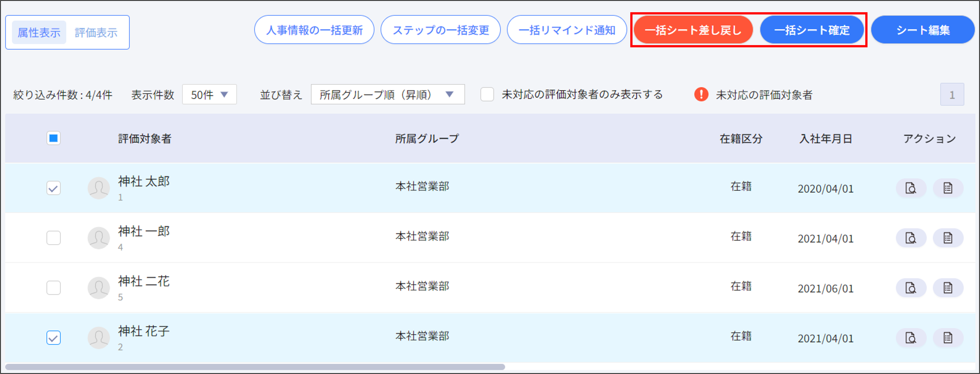Open sheet preview icon for 神社 二花
The image size is (980, 374).
point(911,288)
